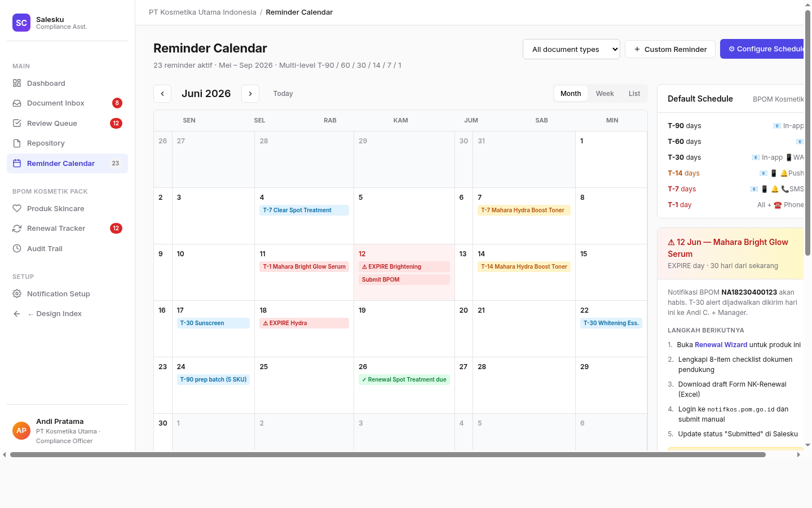Go to previous month with left chevron
The width and height of the screenshot is (812, 508).
[162, 94]
